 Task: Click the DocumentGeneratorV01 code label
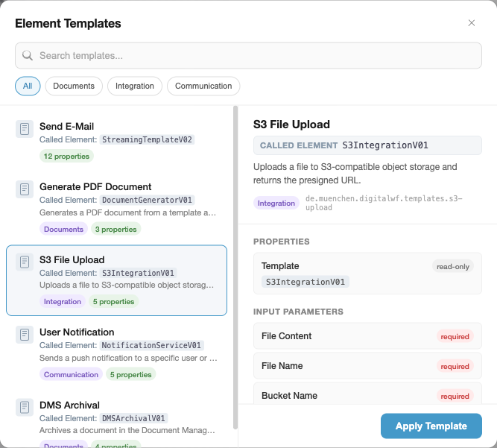coord(147,200)
